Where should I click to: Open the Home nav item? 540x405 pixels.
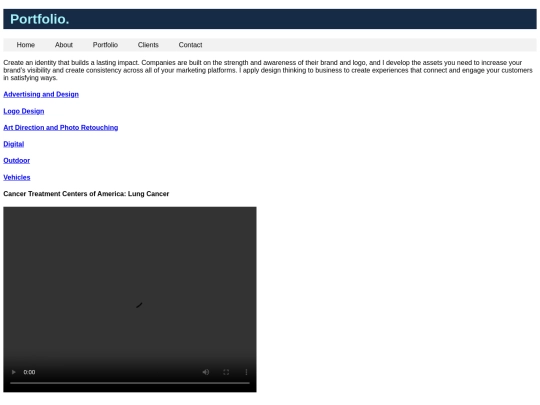coord(26,45)
